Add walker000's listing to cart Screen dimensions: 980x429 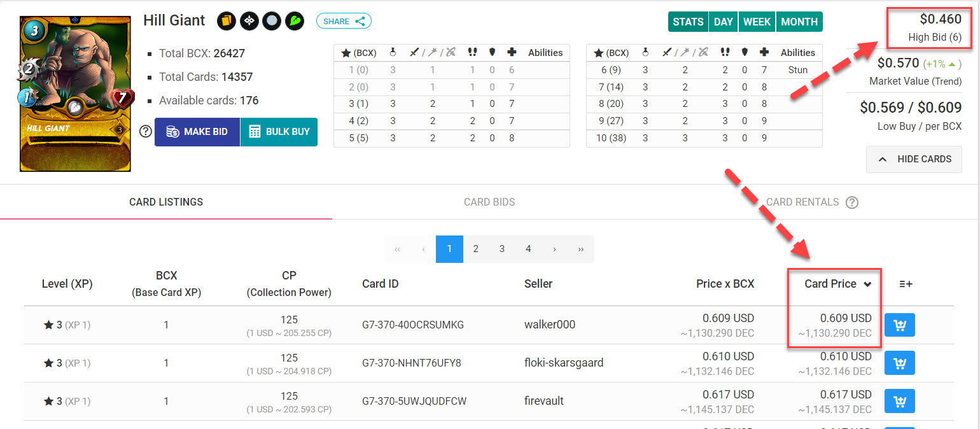click(900, 325)
